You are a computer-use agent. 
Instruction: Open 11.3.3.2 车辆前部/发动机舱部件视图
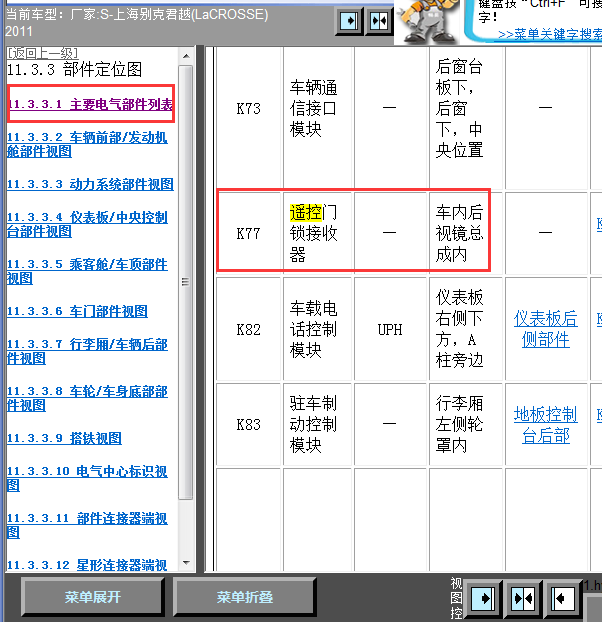[87, 144]
